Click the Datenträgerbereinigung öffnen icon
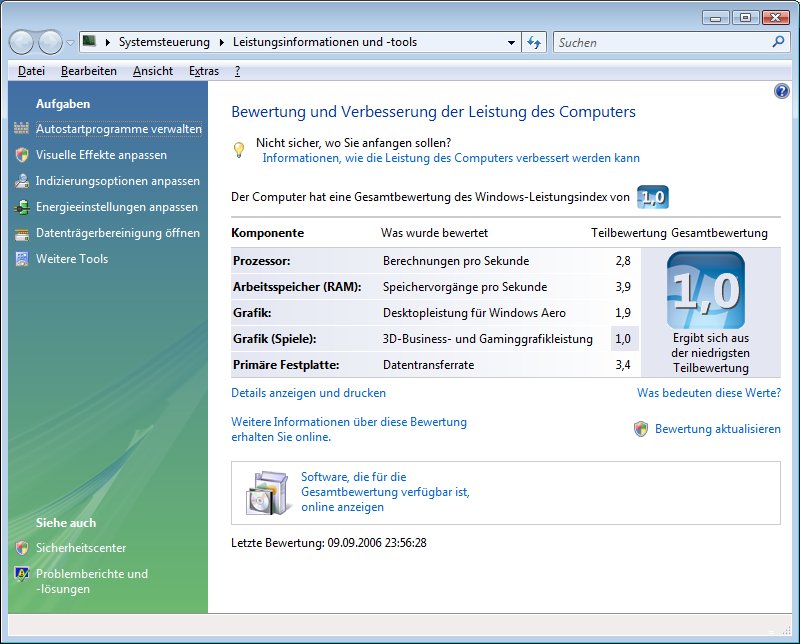Viewport: 800px width, 644px height. coord(22,233)
